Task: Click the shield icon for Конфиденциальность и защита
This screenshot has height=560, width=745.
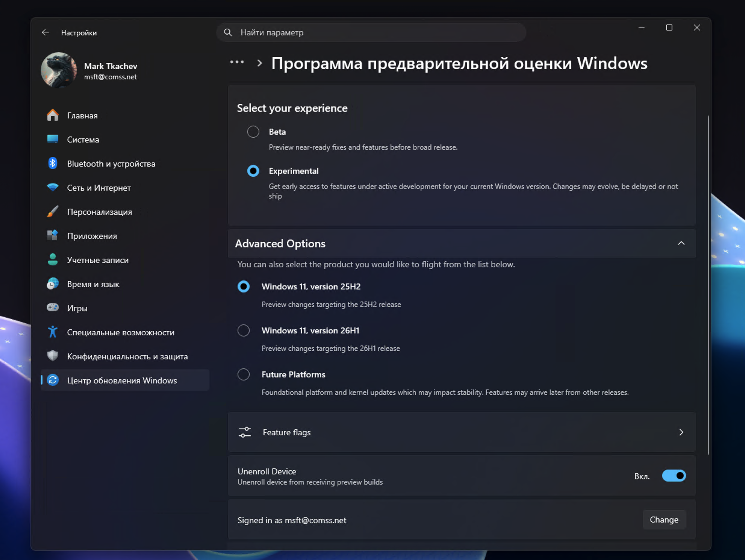Action: point(52,356)
